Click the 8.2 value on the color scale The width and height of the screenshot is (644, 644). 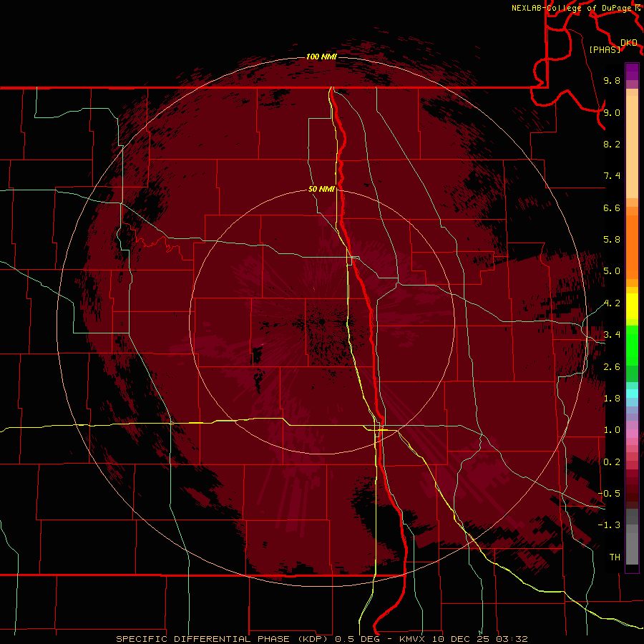pos(612,144)
